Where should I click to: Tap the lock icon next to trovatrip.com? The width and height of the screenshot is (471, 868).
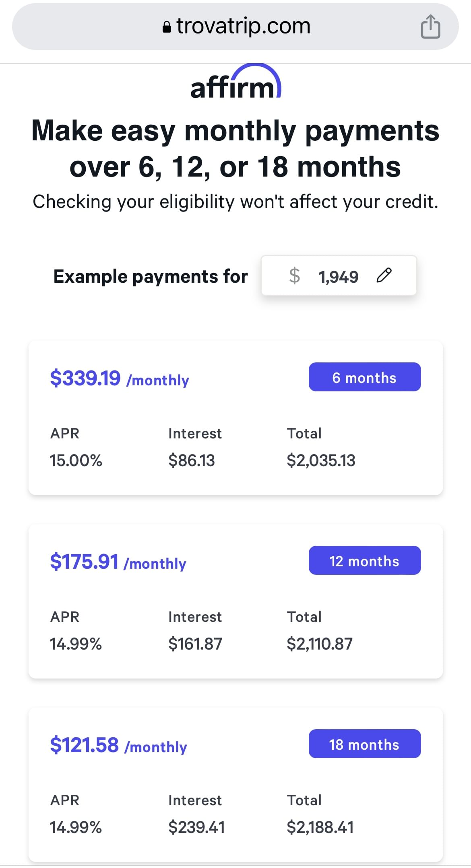166,27
